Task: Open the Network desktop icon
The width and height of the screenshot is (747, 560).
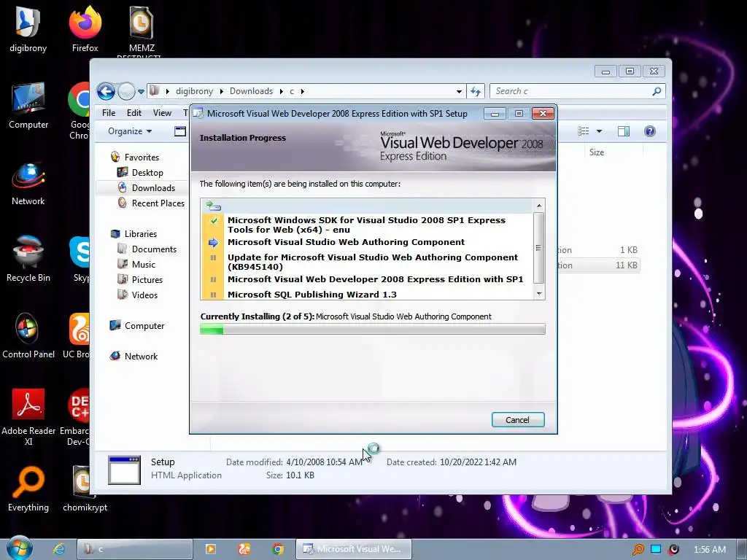Action: click(28, 183)
